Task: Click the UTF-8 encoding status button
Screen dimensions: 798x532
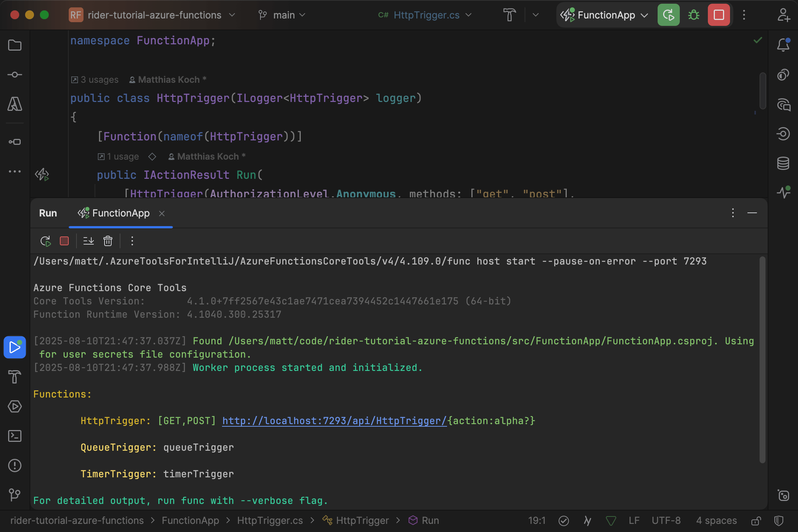Action: pyautogui.click(x=666, y=521)
